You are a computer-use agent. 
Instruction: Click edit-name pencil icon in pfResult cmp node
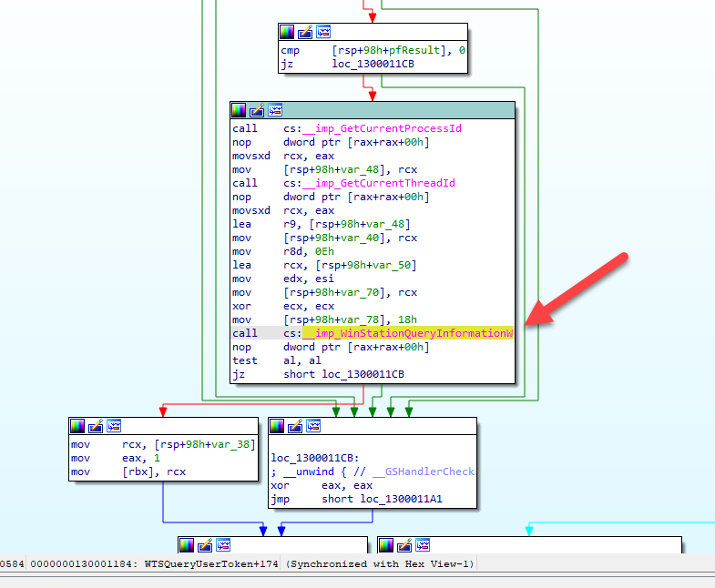pos(305,32)
